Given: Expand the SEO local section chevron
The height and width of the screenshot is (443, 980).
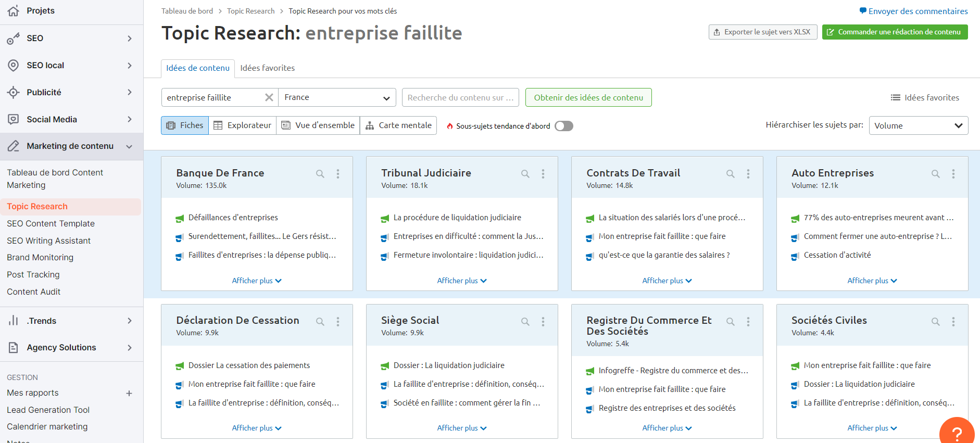Looking at the screenshot, I should [x=130, y=66].
